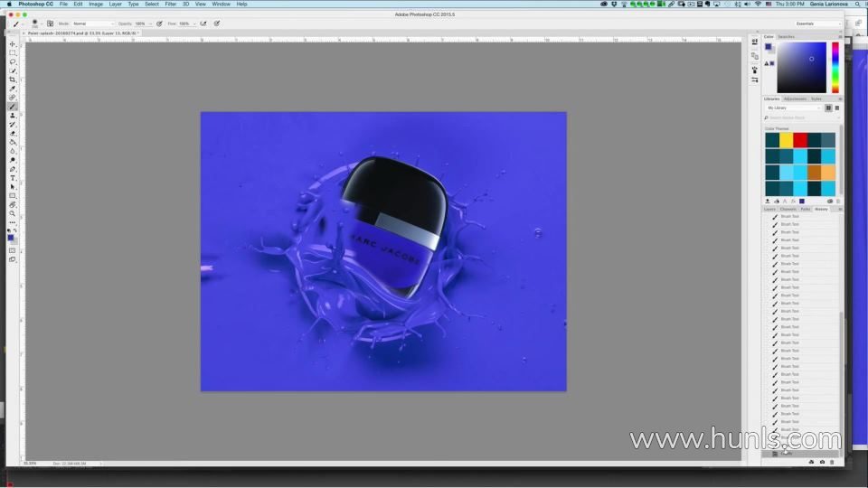Select the Blur tool

(12, 151)
